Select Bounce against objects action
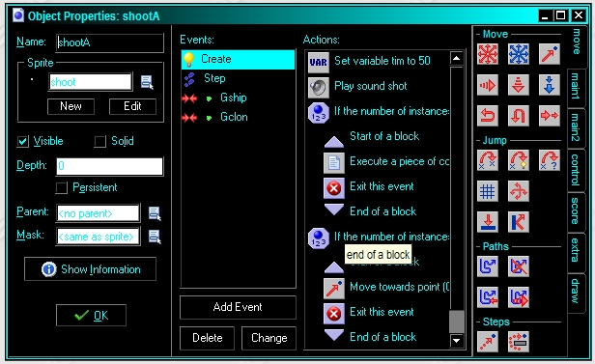This screenshot has width=595, height=364. (519, 222)
